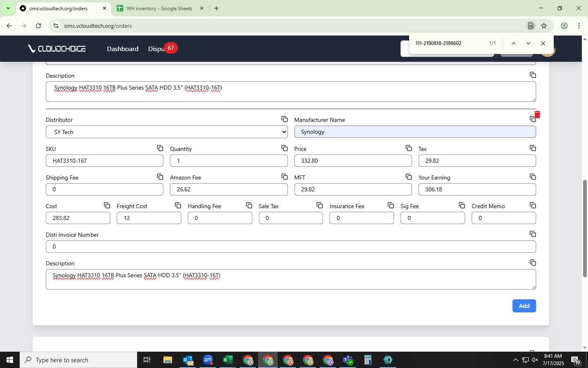The image size is (588, 368).
Task: Copy the Credit Memo value
Action: tap(532, 205)
